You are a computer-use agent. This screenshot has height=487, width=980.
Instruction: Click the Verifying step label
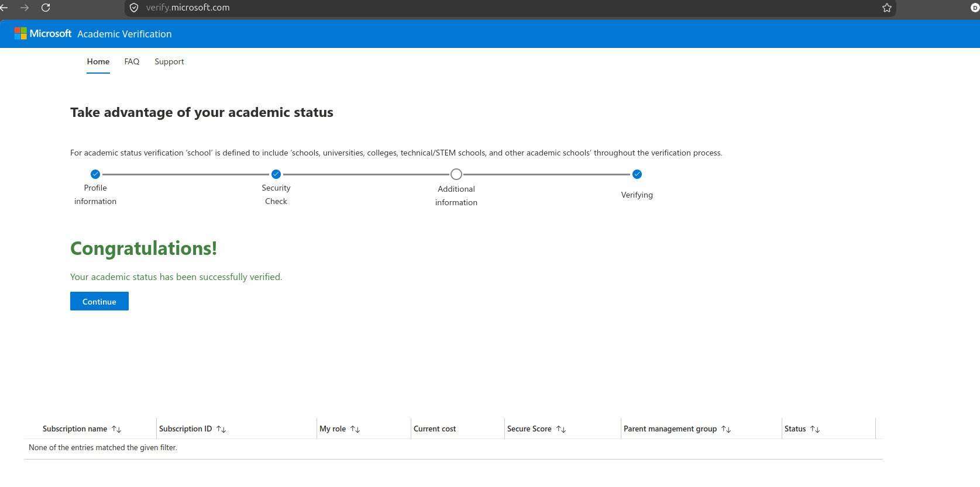(x=637, y=195)
